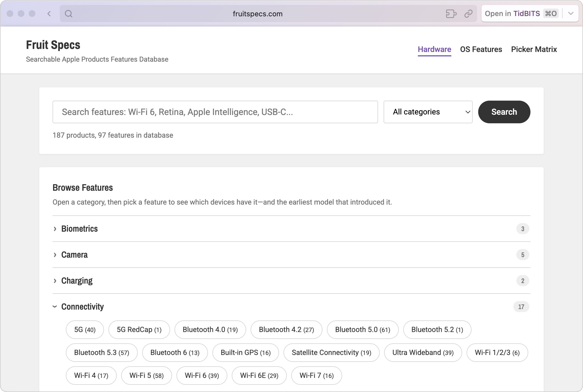
Task: Click the Camera count badge 5
Action: point(522,255)
